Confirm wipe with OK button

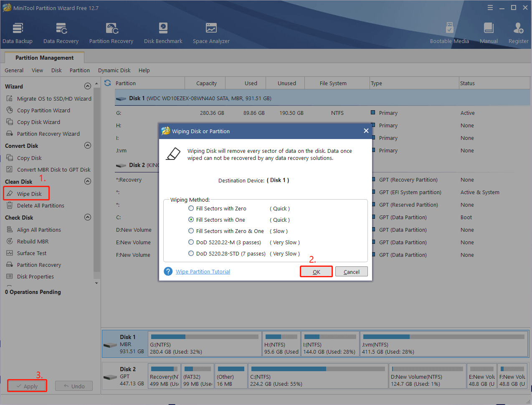pos(317,272)
